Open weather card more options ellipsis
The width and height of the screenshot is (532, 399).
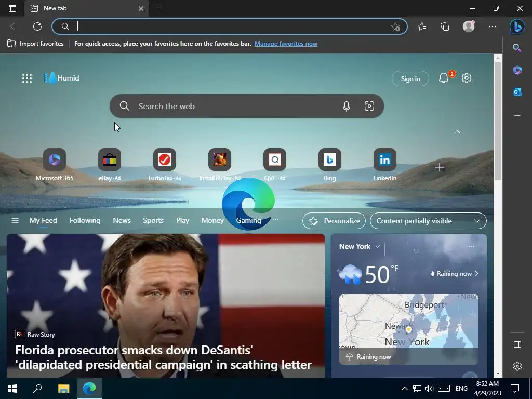point(471,246)
